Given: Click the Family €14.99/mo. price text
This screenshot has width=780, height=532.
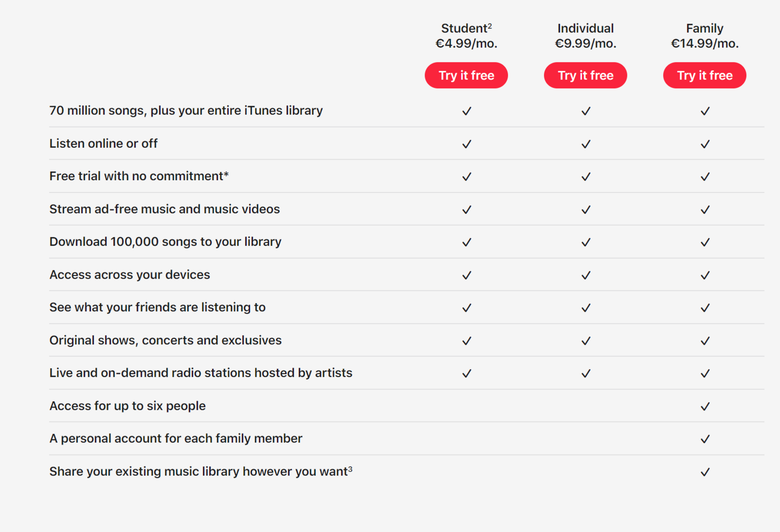Looking at the screenshot, I should pyautogui.click(x=704, y=43).
